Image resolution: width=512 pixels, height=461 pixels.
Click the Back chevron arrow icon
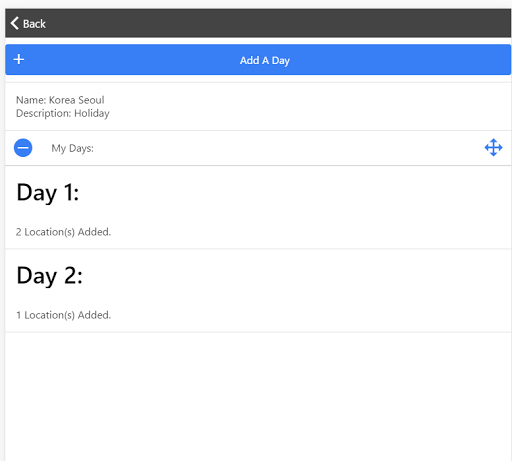(x=15, y=23)
